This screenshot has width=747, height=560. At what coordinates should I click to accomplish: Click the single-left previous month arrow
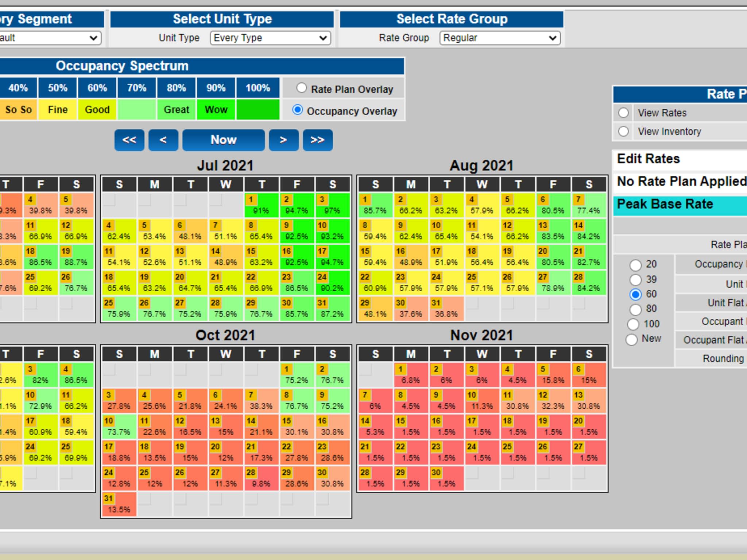tap(163, 140)
